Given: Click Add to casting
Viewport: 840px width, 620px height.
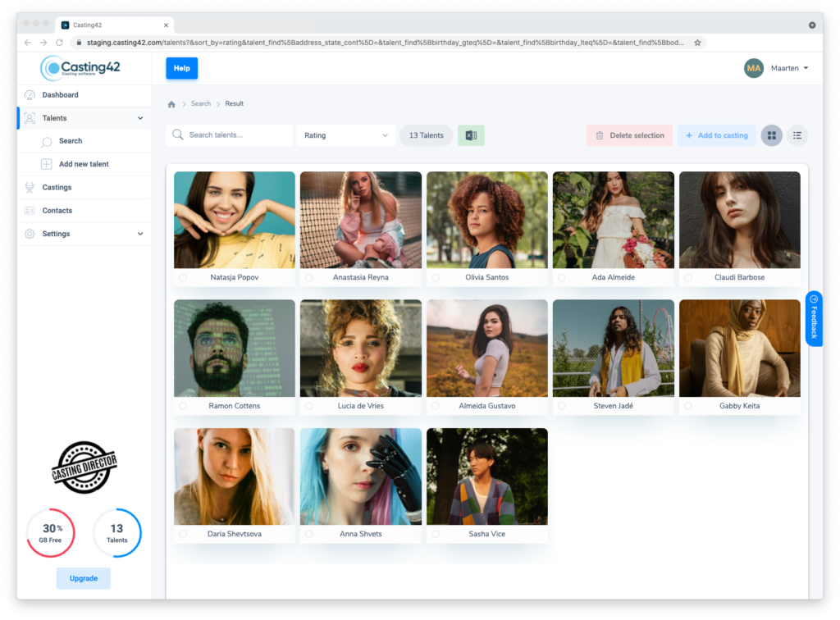Looking at the screenshot, I should 717,135.
